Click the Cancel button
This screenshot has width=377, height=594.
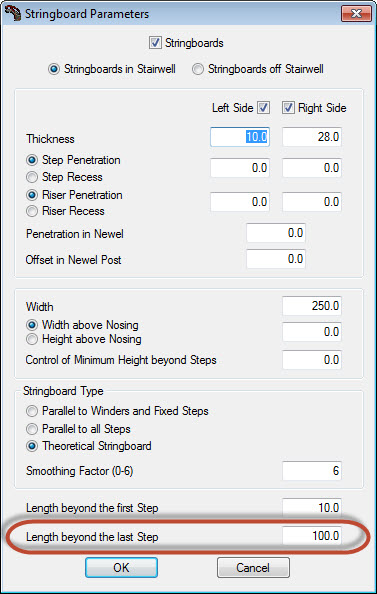(x=253, y=567)
